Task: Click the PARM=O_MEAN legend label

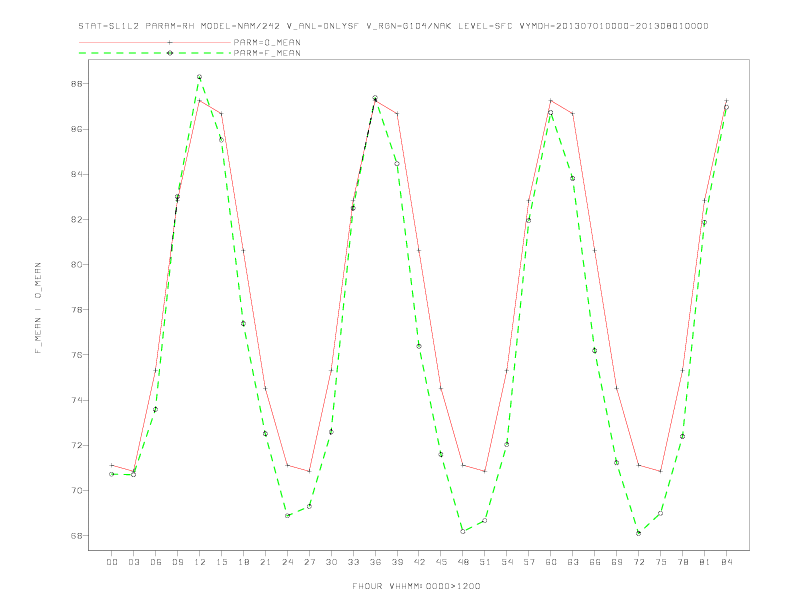Action: coord(267,42)
